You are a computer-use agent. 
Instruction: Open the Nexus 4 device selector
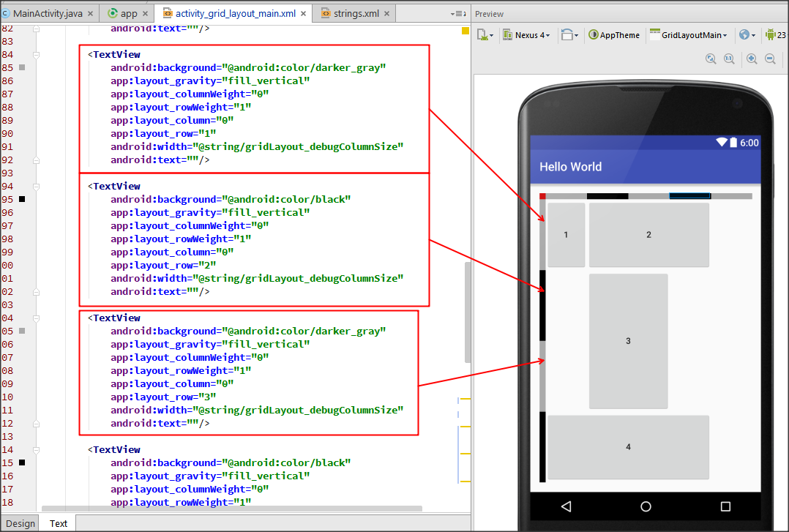(526, 34)
